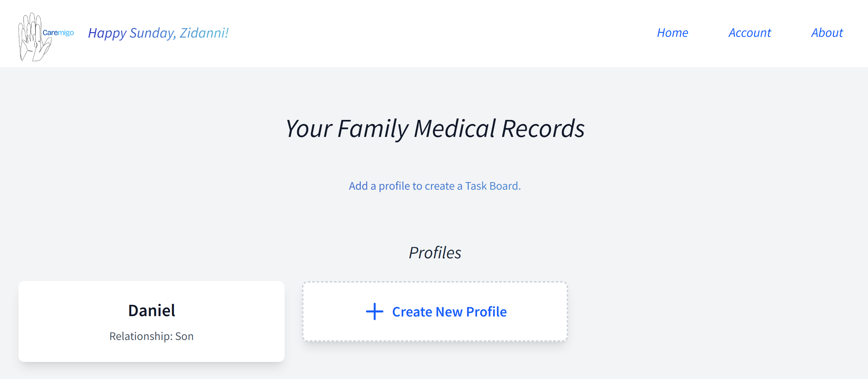This screenshot has height=379, width=868.
Task: Click the word Sunday in the greeting
Action: 152,33
